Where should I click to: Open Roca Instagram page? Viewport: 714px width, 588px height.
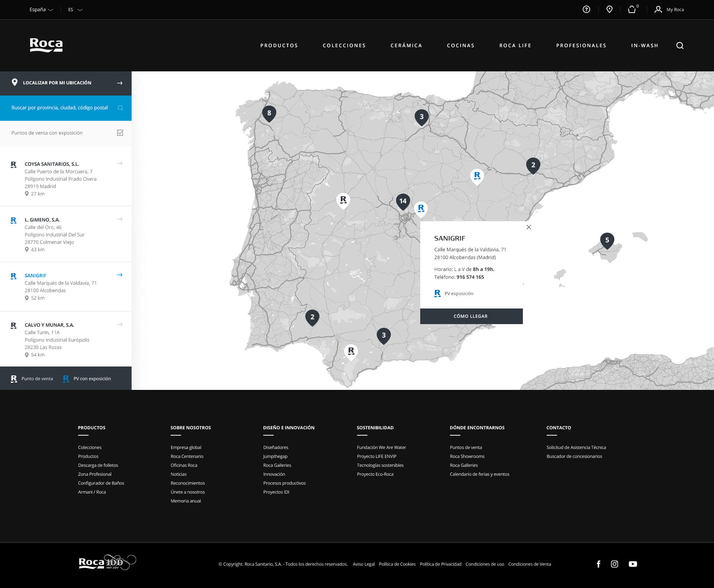pos(614,564)
